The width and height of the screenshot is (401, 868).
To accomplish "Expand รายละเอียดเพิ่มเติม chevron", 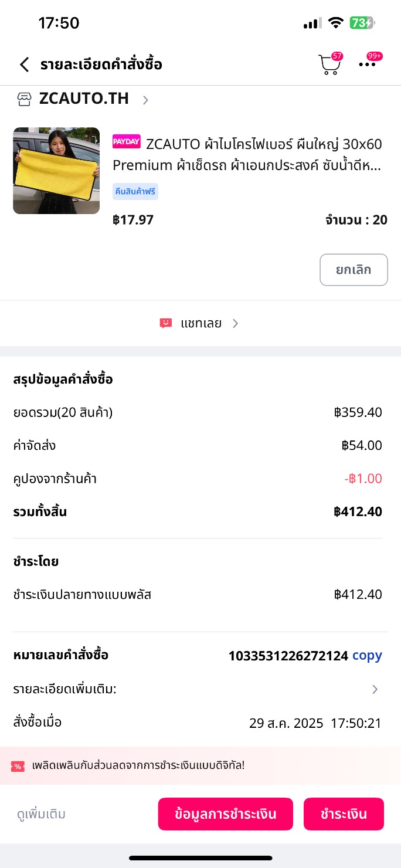I will pyautogui.click(x=375, y=690).
